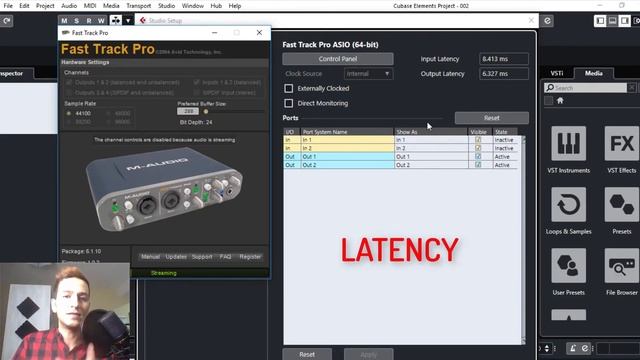Open the Project menu
The height and width of the screenshot is (360, 640).
pyautogui.click(x=45, y=6)
